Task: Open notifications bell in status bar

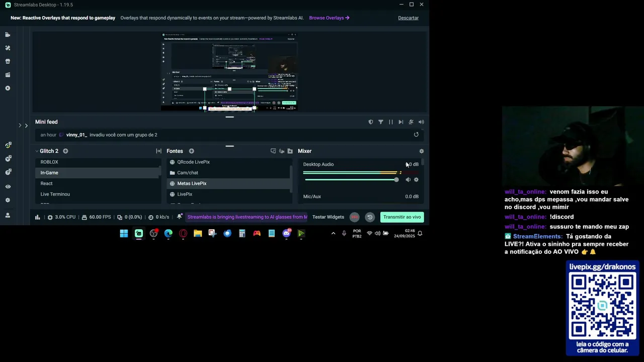Action: 180,217
